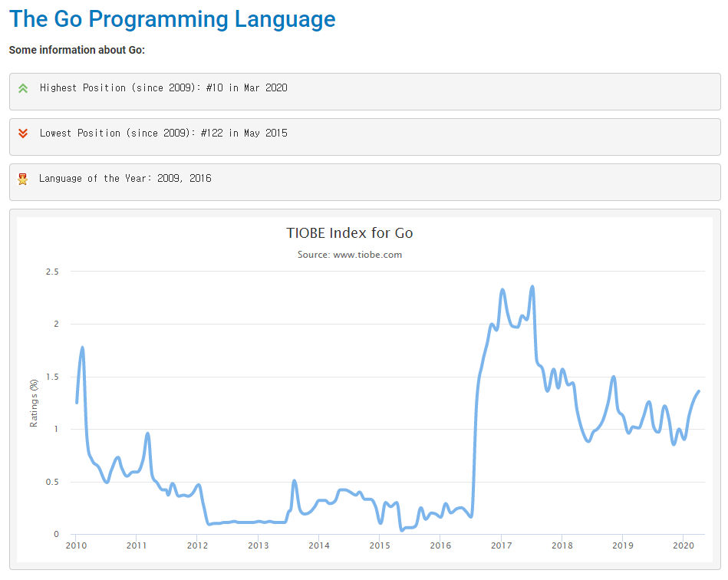Click the 1.5 y-axis label
This screenshot has height=580, width=728.
tap(52, 377)
